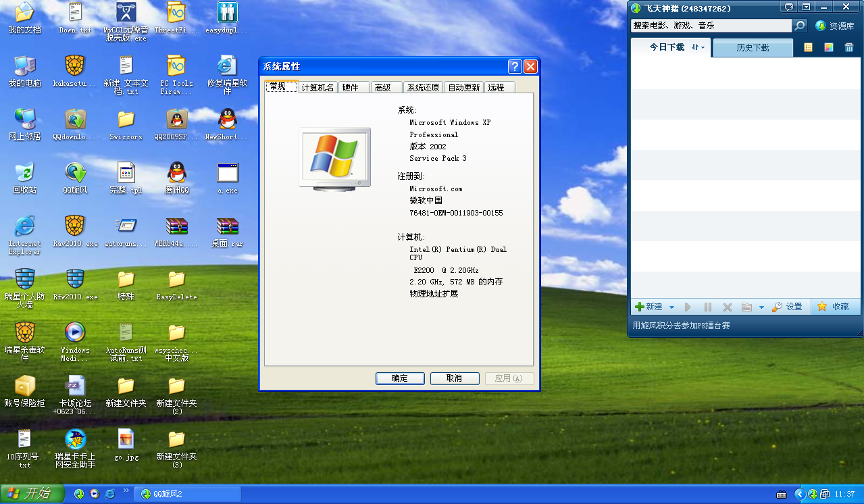Expand the 新建 dropdown arrow
This screenshot has height=504, width=864.
click(671, 307)
